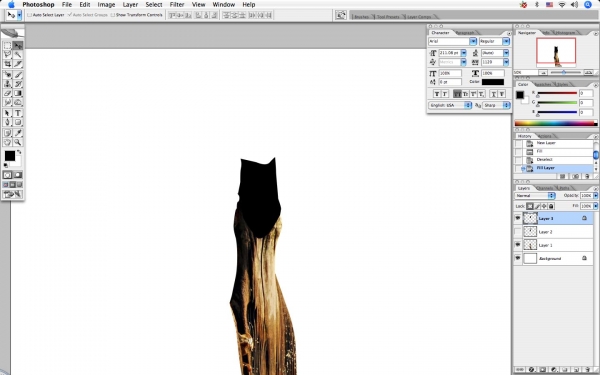Switch to the Histogram tab
Viewport: 600px width, 375px height.
pos(565,33)
